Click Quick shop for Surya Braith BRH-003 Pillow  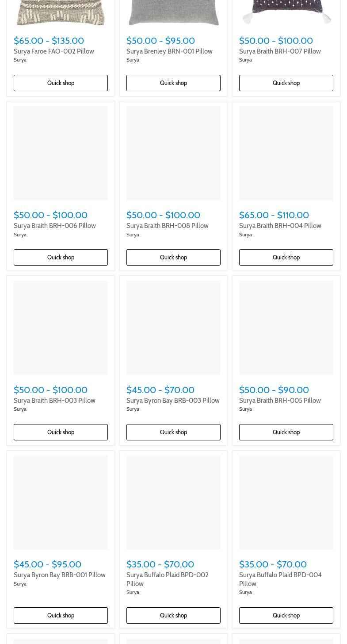click(x=61, y=432)
